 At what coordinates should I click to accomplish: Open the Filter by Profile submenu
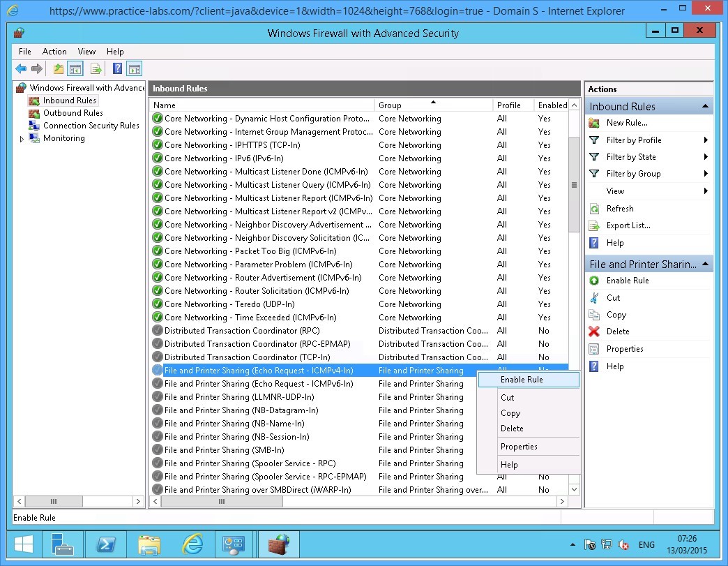(633, 140)
